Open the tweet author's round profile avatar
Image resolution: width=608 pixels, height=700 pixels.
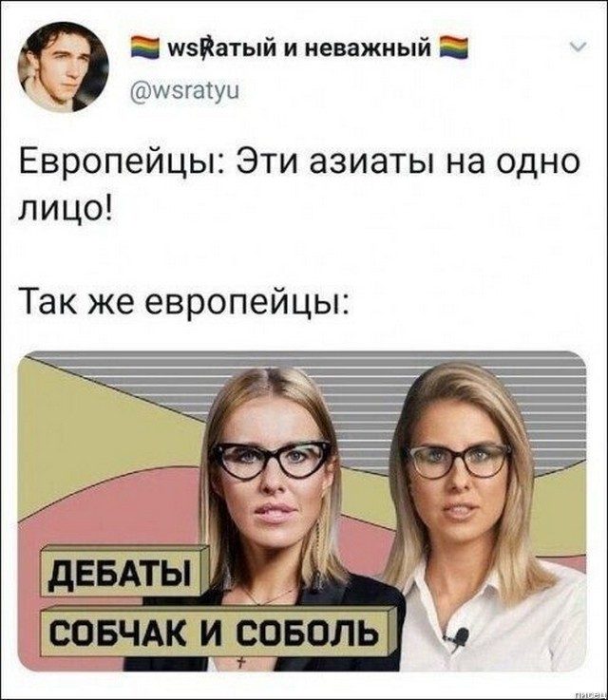pyautogui.click(x=63, y=67)
